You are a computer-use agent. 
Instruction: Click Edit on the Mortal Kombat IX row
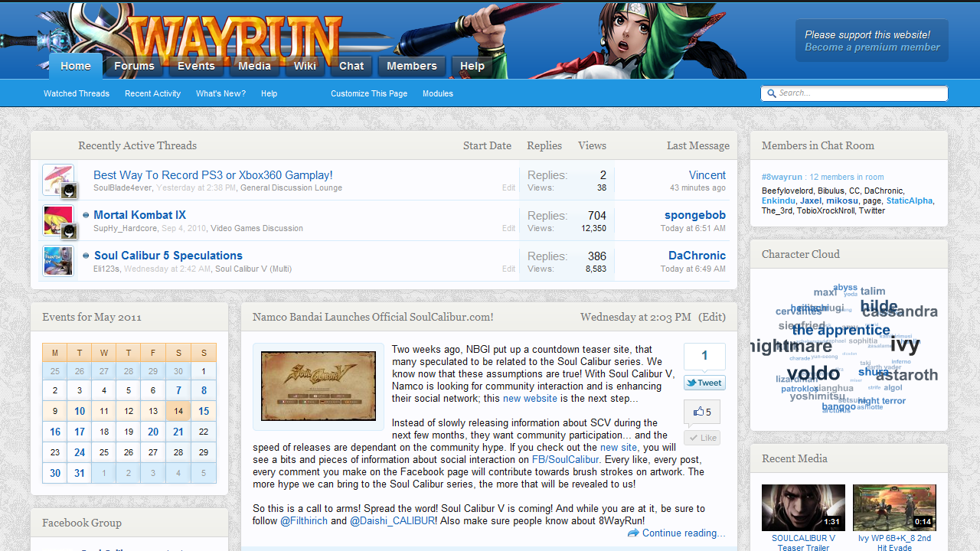pos(508,228)
